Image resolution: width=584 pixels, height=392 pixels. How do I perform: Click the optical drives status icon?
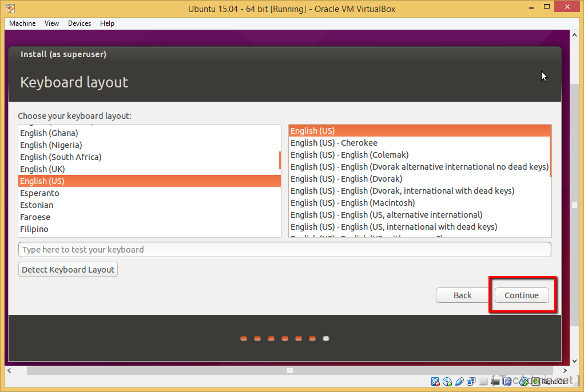pos(447,382)
